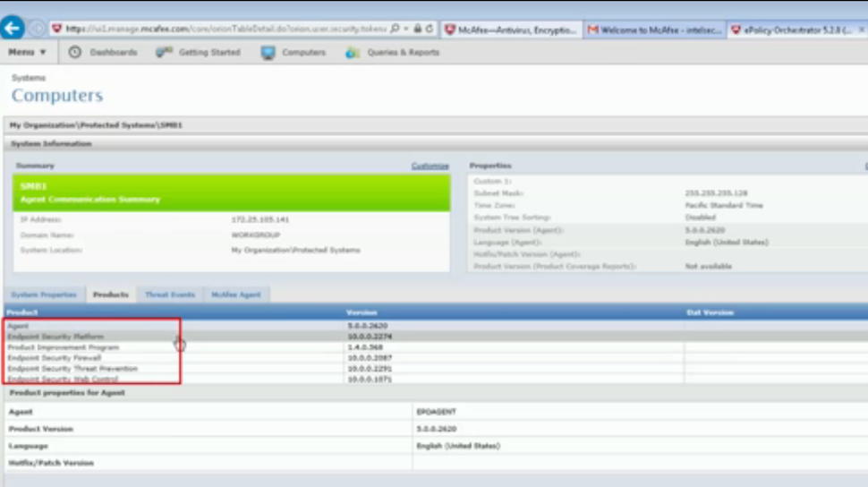Focus the mcafee.com URL address field
The height and width of the screenshot is (487, 868).
pos(226,29)
